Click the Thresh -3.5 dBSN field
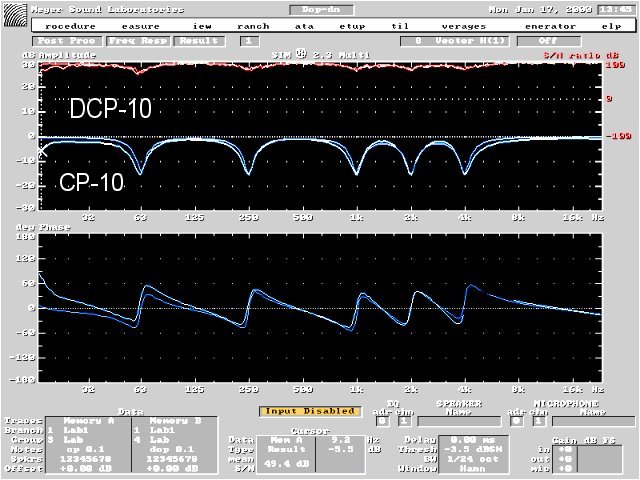 click(473, 449)
